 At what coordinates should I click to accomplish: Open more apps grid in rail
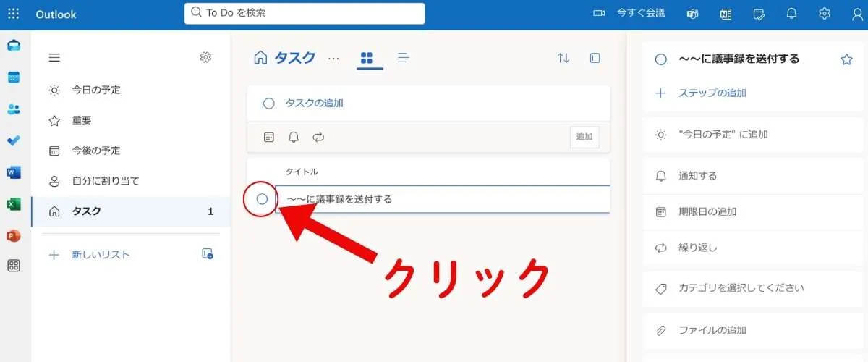pos(14,266)
